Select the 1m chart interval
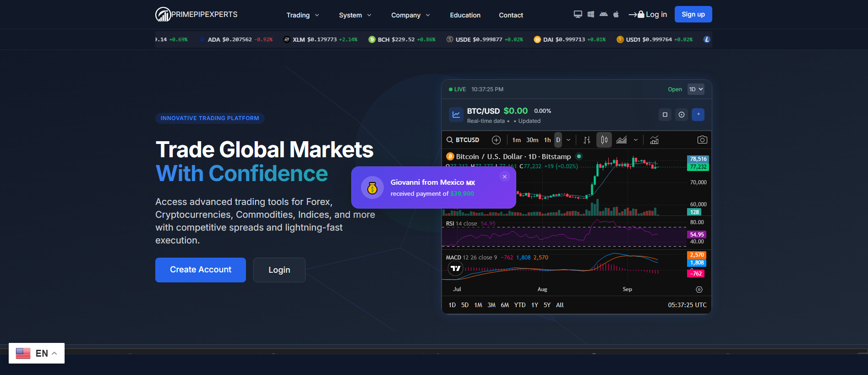 (517, 140)
